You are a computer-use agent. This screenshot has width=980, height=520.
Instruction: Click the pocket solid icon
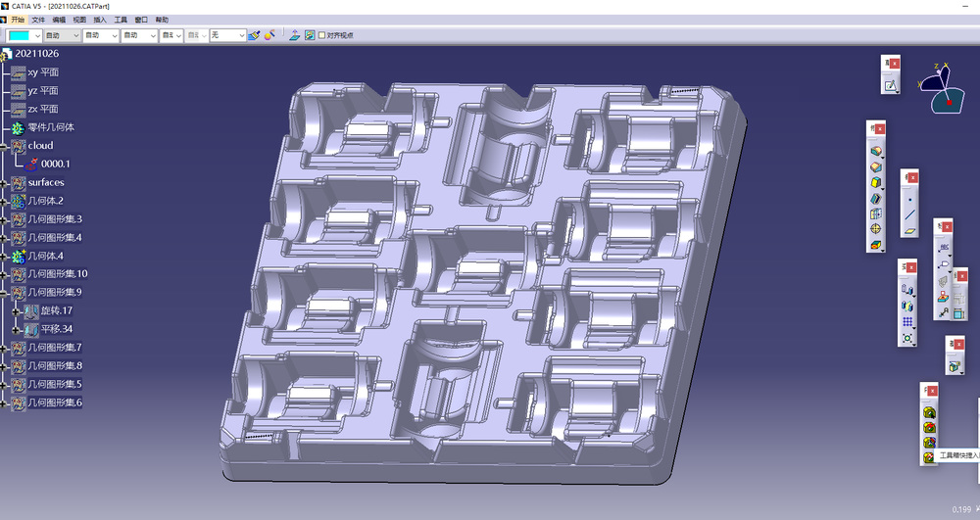(875, 167)
